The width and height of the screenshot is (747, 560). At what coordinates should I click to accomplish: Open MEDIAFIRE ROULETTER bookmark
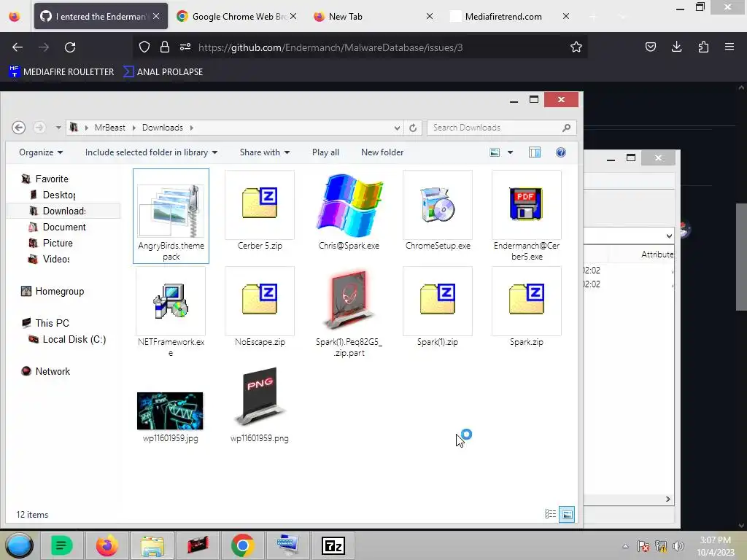pyautogui.click(x=61, y=72)
